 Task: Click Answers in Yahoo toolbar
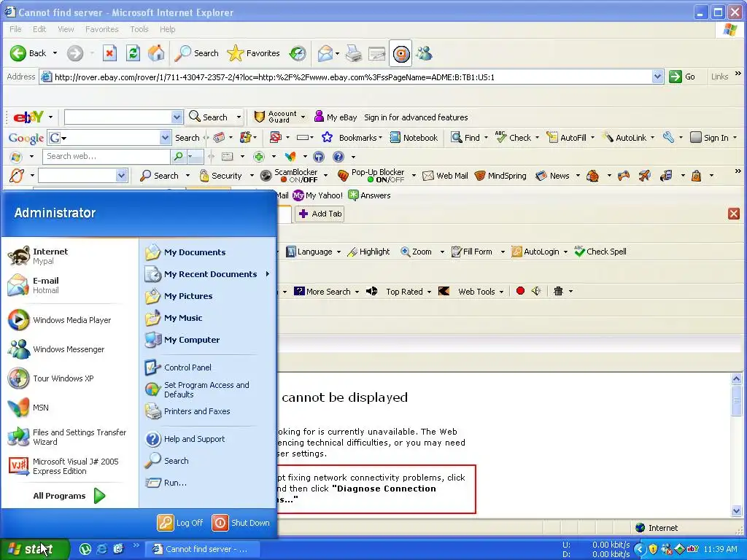pos(369,195)
